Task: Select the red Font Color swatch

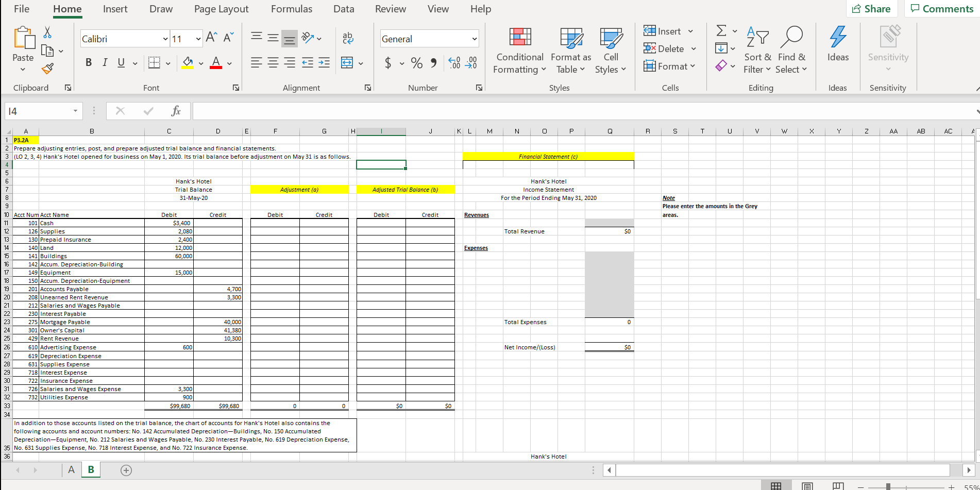Action: [215, 62]
